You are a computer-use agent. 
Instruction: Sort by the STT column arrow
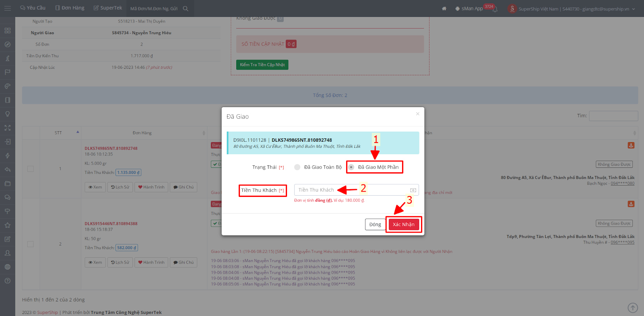[78, 132]
